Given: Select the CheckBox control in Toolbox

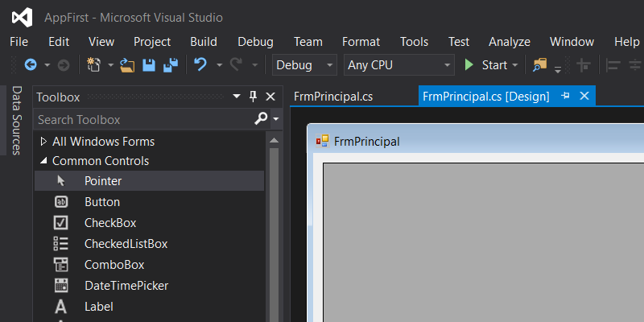Looking at the screenshot, I should 109,223.
